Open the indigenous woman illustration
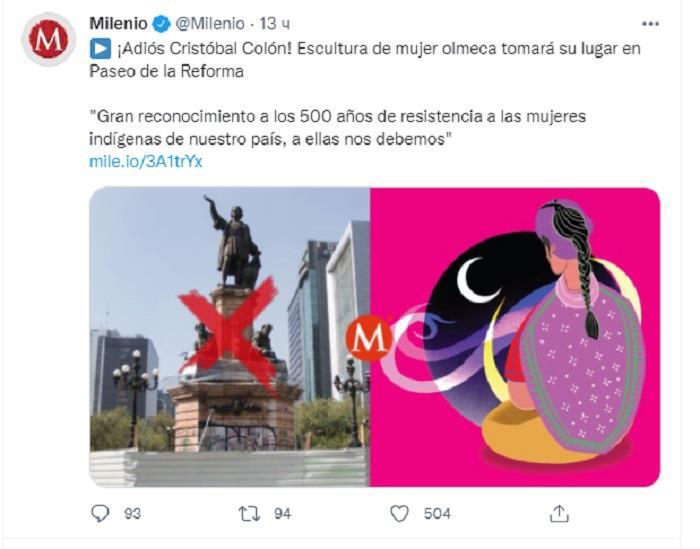 [x=515, y=337]
